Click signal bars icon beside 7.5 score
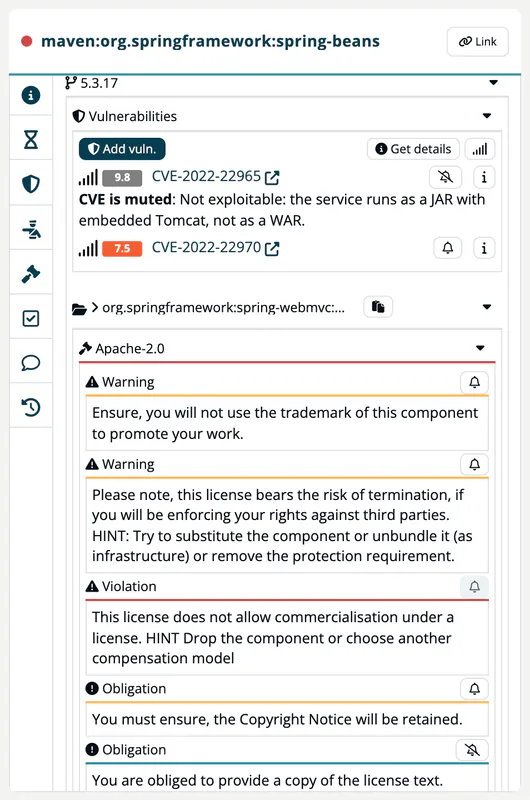 (88, 248)
